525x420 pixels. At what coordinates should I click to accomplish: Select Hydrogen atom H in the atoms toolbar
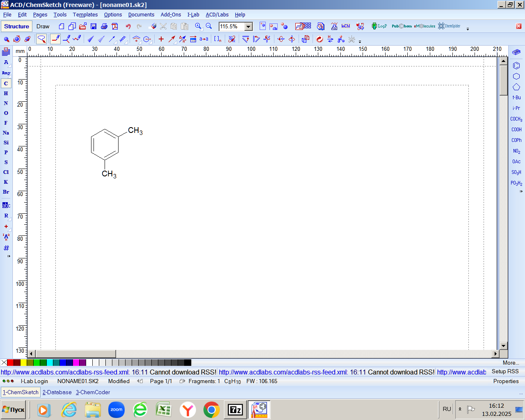coord(6,94)
